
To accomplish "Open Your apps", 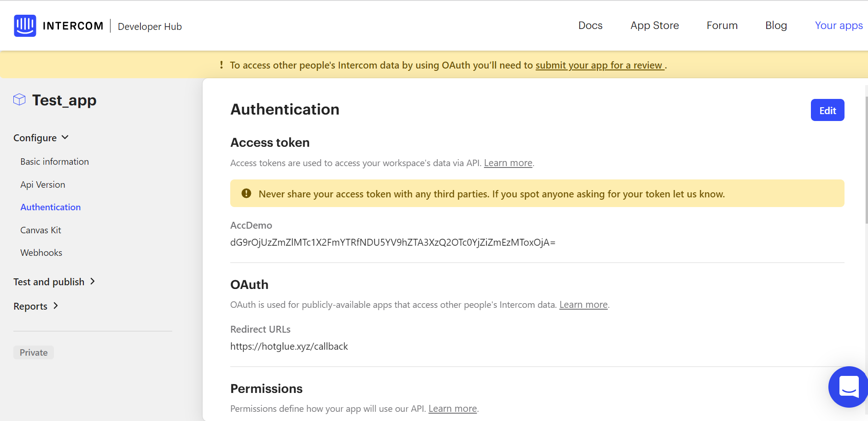I will coord(839,25).
